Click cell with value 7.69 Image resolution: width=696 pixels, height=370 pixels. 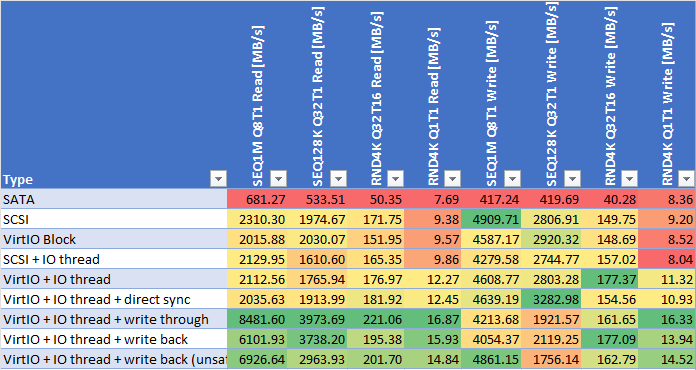coord(433,199)
